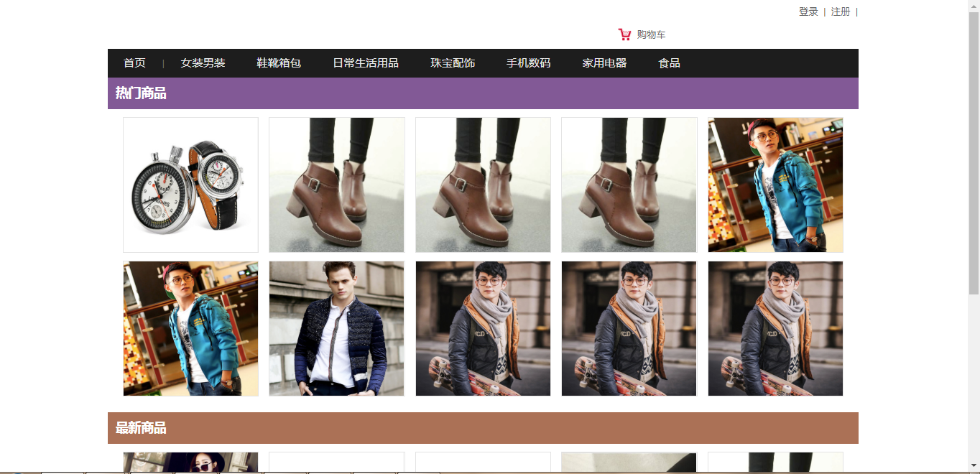Open the 鞋靴箱包 category
The image size is (980, 474).
(x=279, y=63)
